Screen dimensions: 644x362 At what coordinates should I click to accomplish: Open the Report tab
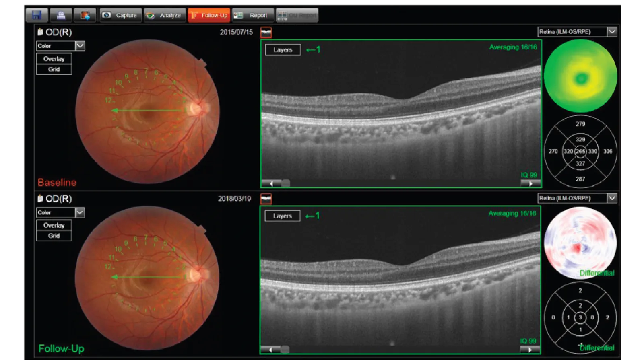[x=253, y=15]
